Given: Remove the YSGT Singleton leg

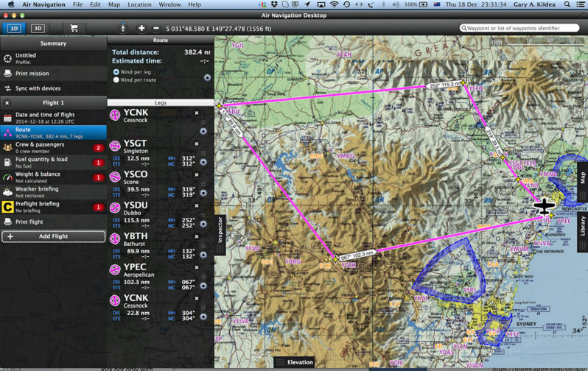Looking at the screenshot, I should [197, 144].
